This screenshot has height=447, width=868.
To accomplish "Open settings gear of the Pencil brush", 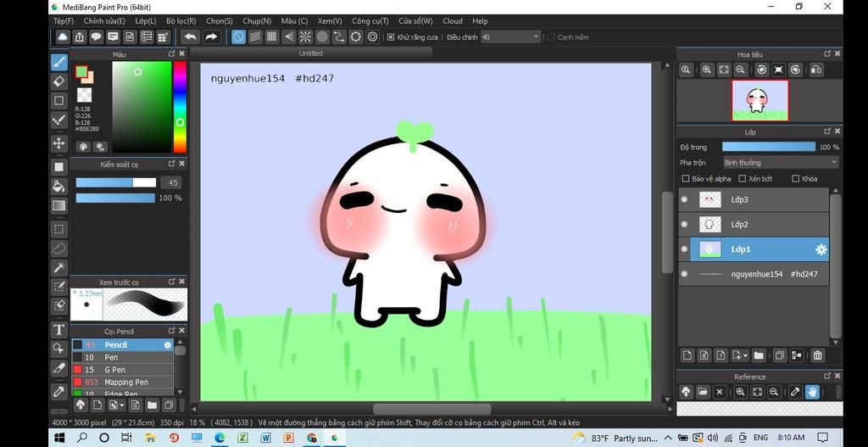I will tap(167, 344).
